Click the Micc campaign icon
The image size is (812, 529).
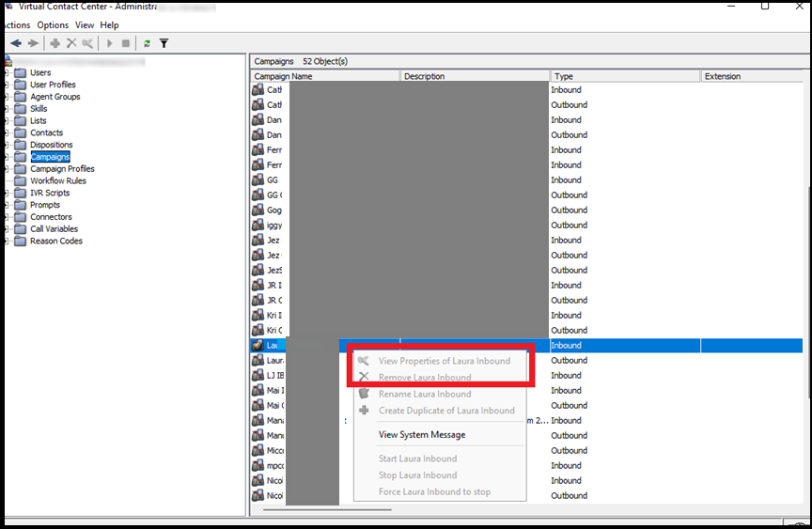click(x=258, y=450)
